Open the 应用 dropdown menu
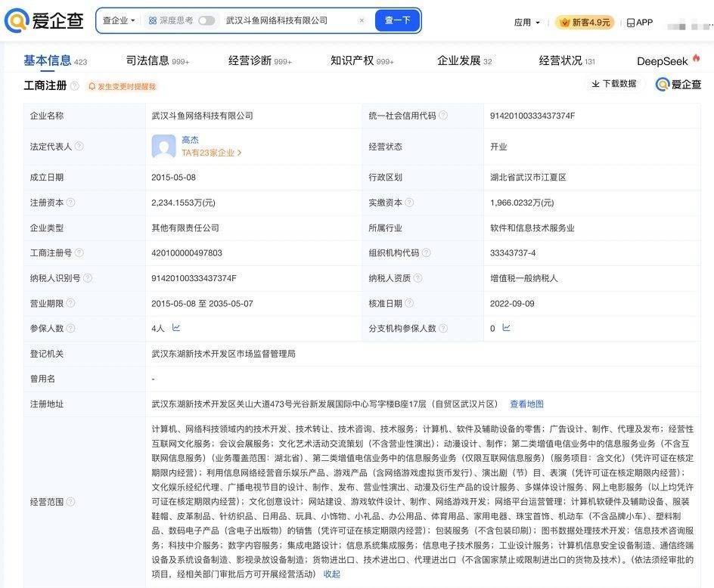Viewport: 714px width, 588px height. 527,23
